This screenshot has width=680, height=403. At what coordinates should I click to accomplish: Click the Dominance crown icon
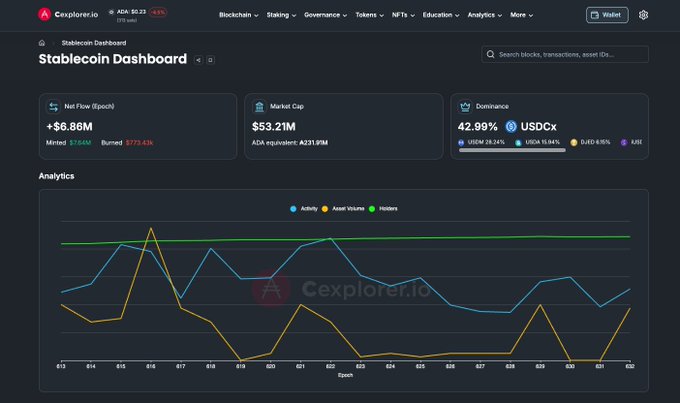pyautogui.click(x=465, y=106)
